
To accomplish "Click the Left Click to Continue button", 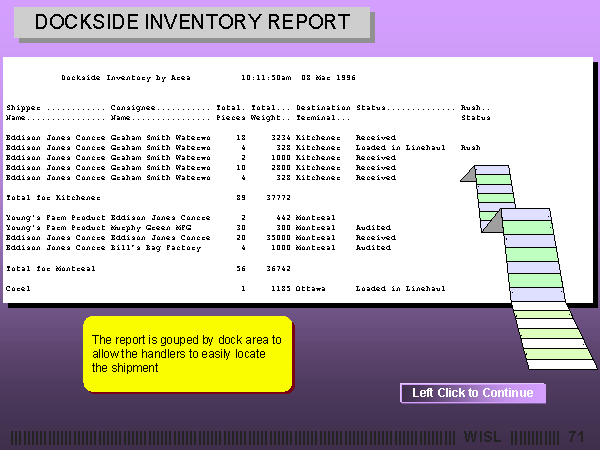I will tap(472, 393).
